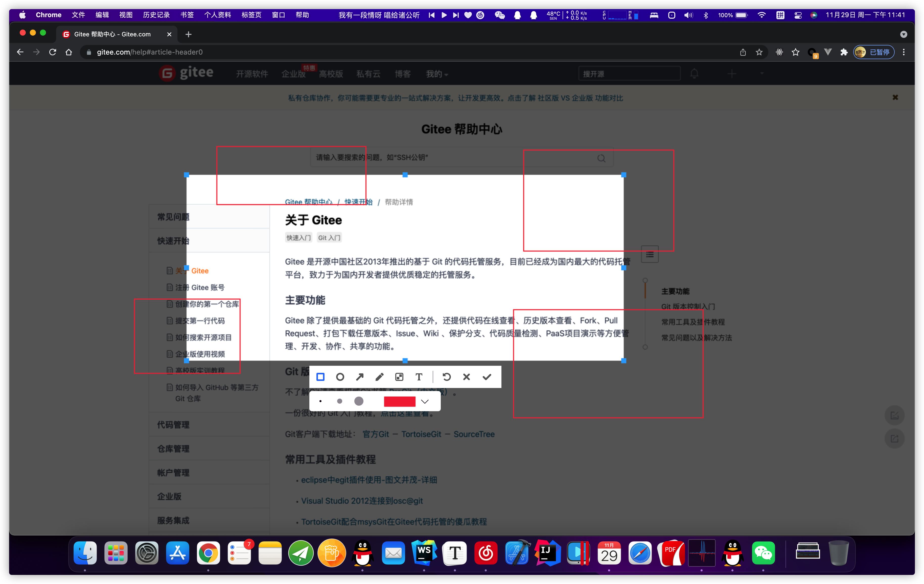Open the 我的 dropdown in gitee nav
This screenshot has width=924, height=584.
(x=437, y=74)
